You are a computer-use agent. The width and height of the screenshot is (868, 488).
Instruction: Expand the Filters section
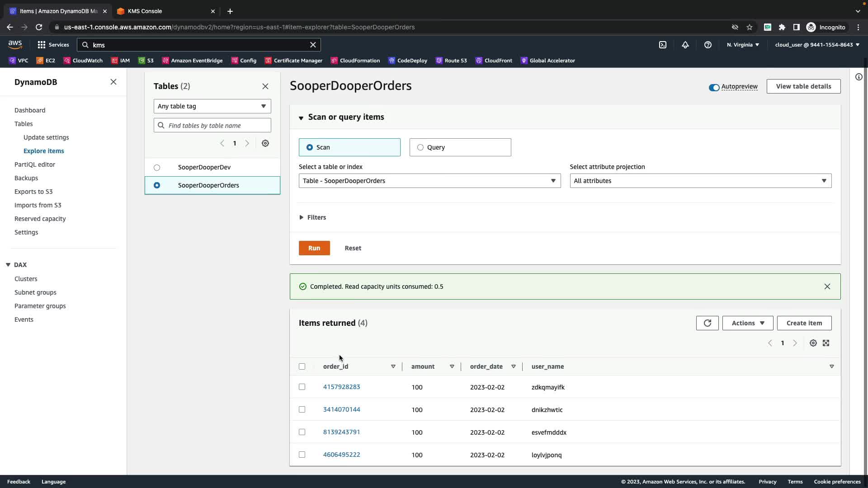(x=312, y=217)
